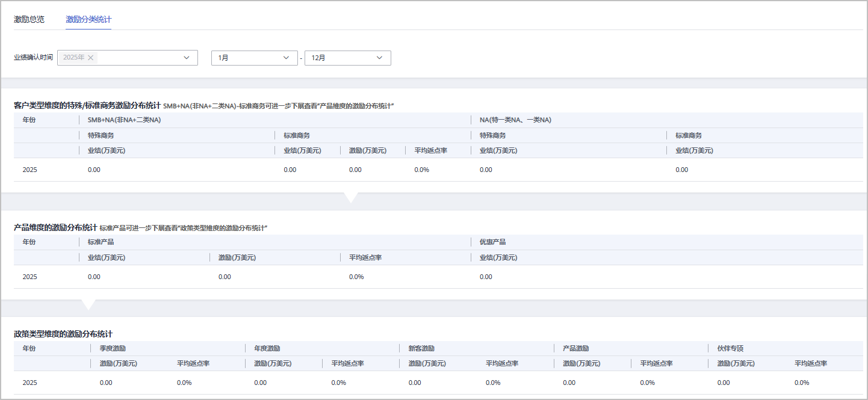Image resolution: width=868 pixels, height=400 pixels.
Task: Click the chevron arrow beside 1月
Action: point(286,58)
